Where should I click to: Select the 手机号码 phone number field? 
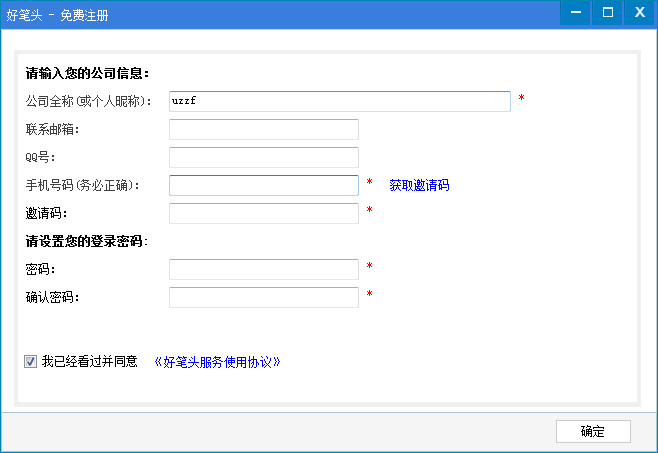point(264,185)
